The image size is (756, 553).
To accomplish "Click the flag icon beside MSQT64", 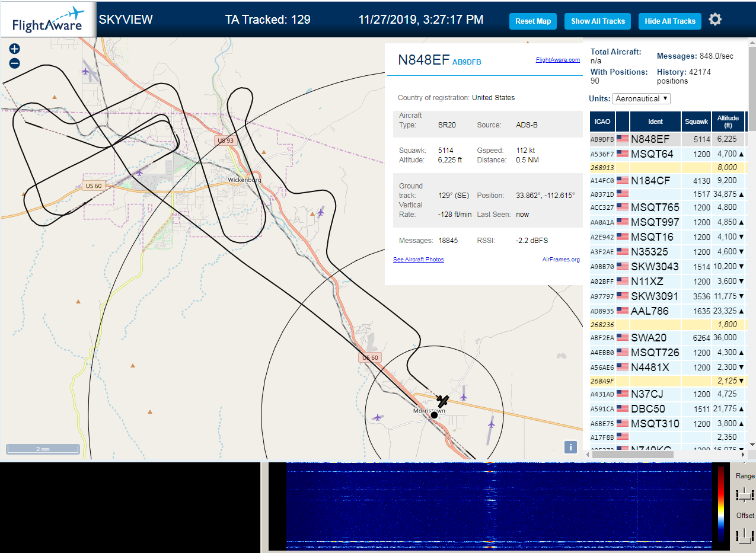I will 623,154.
